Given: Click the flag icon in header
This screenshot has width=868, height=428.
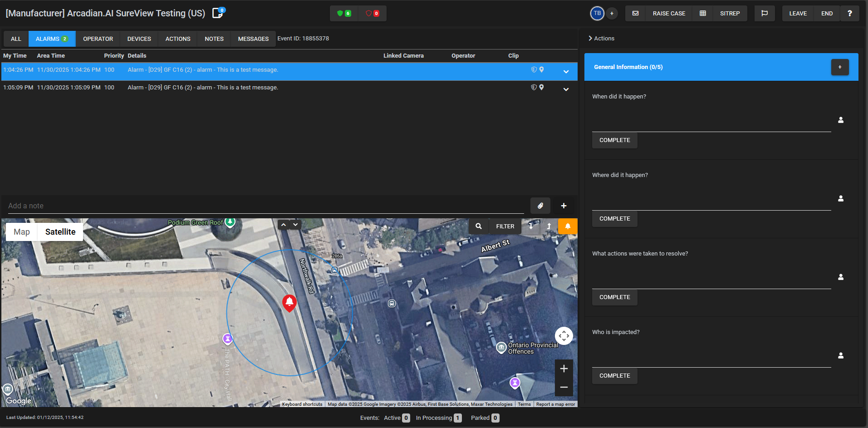Looking at the screenshot, I should 764,14.
